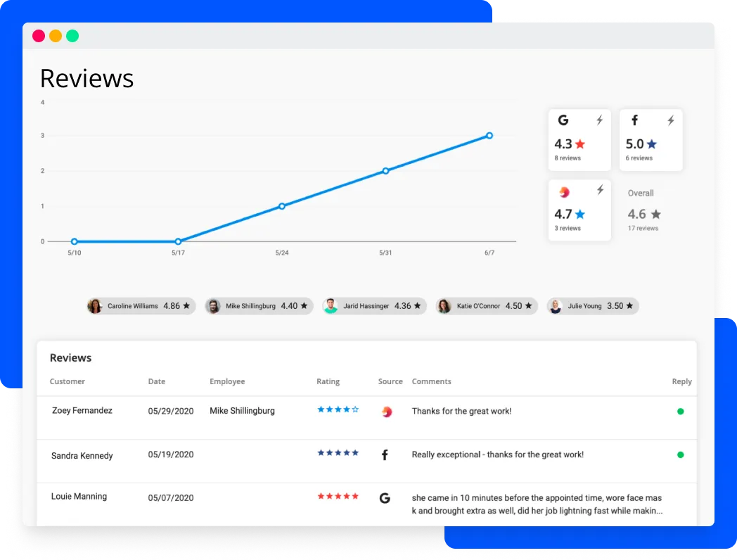The image size is (737, 560).
Task: Click lightning bolt on the 4.7 rating card
Action: coord(599,190)
